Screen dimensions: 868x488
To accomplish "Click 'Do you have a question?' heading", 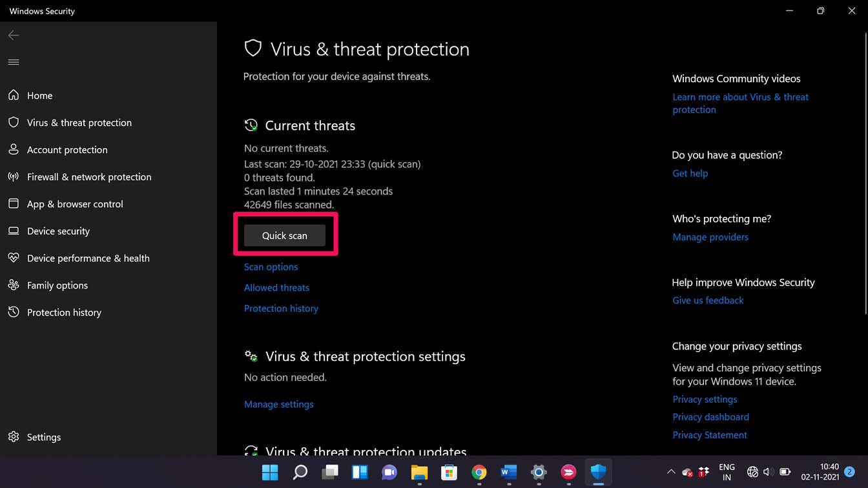I will (727, 155).
